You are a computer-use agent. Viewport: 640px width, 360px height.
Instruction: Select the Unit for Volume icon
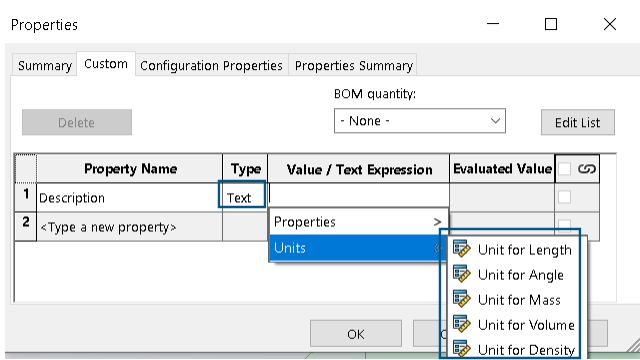(462, 324)
